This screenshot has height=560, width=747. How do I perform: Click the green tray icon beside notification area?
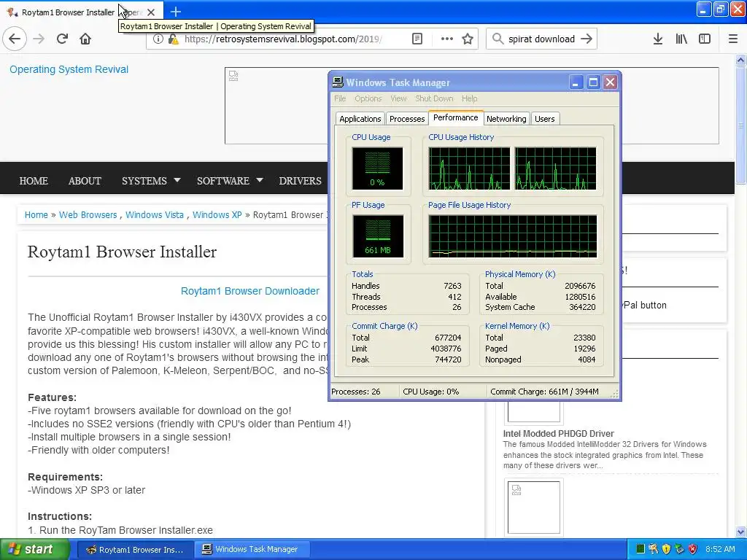(640, 549)
